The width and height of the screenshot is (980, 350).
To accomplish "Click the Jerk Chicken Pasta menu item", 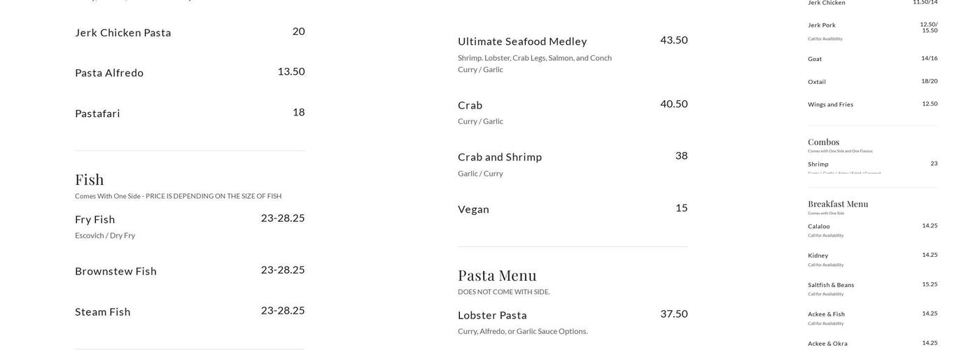I will (123, 32).
